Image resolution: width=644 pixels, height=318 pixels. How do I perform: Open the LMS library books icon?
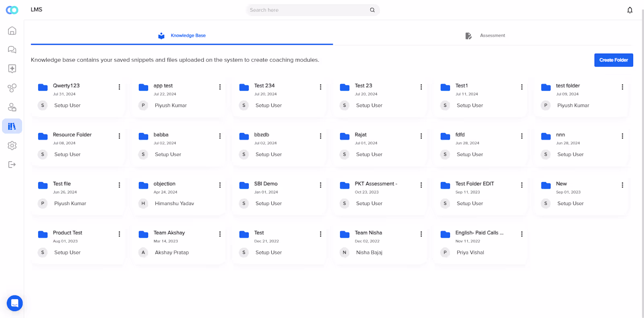[x=12, y=126]
